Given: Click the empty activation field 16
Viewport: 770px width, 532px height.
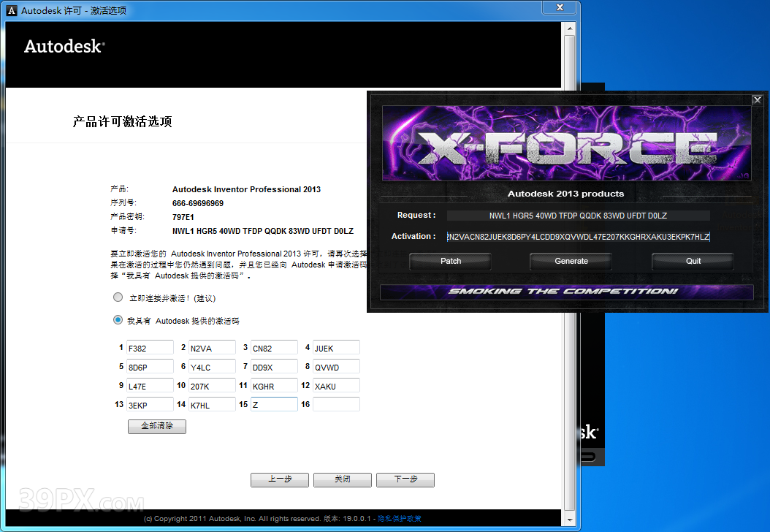Looking at the screenshot, I should pos(335,403).
